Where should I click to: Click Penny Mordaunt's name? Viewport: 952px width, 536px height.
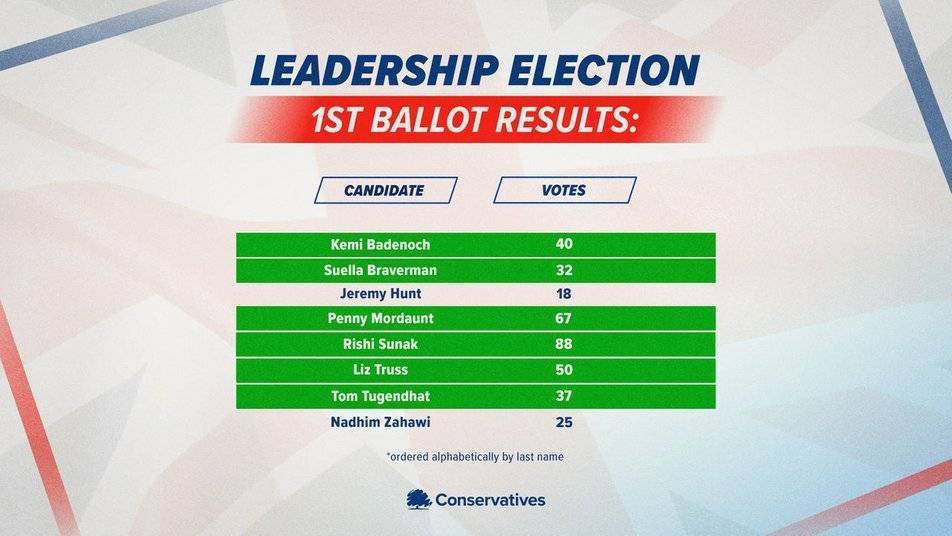click(381, 319)
